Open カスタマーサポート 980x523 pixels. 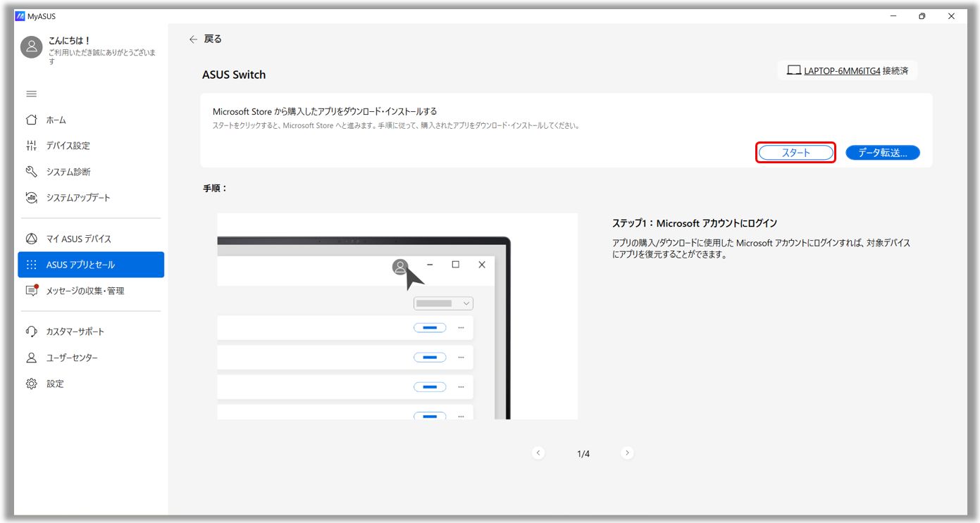click(x=91, y=332)
